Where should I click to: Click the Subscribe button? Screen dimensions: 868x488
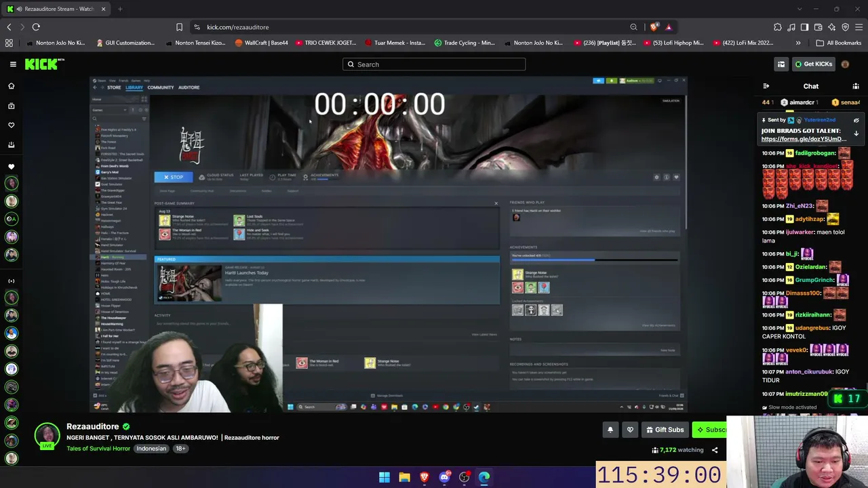click(709, 430)
